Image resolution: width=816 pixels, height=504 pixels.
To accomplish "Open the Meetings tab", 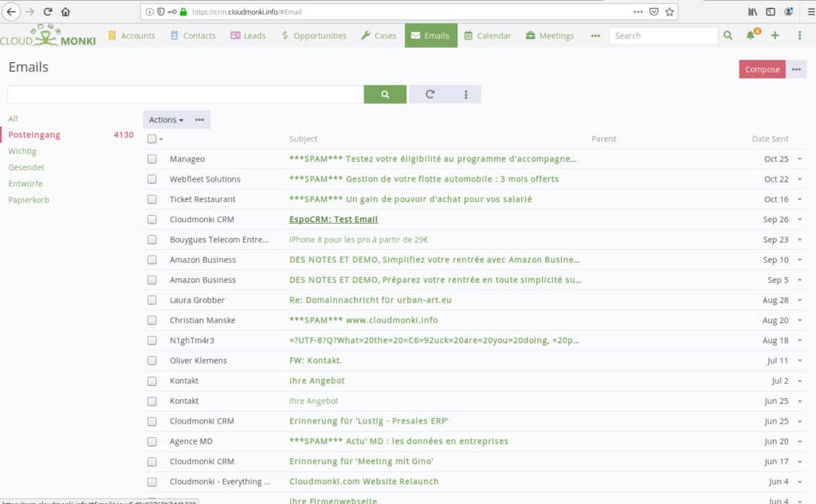I will (550, 35).
